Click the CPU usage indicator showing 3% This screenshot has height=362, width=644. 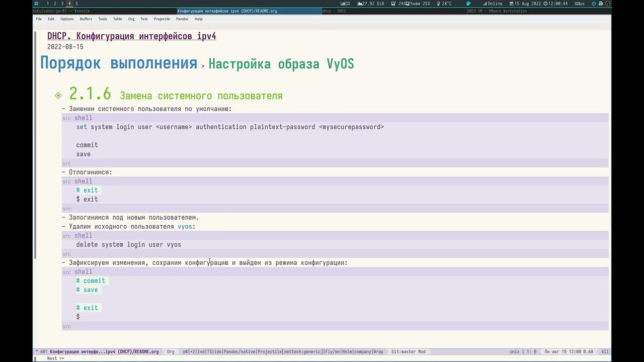345,4
